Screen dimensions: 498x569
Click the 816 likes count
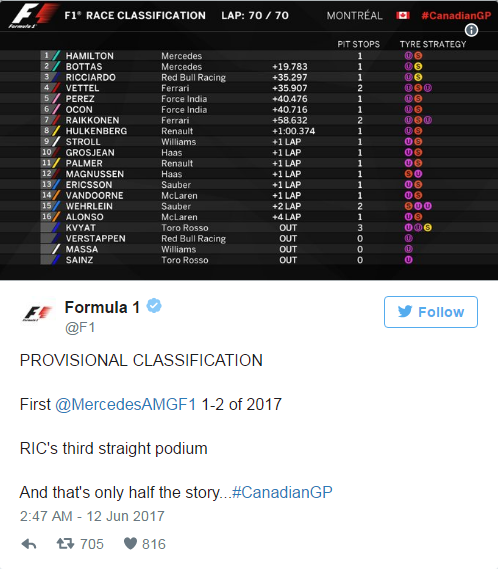154,544
